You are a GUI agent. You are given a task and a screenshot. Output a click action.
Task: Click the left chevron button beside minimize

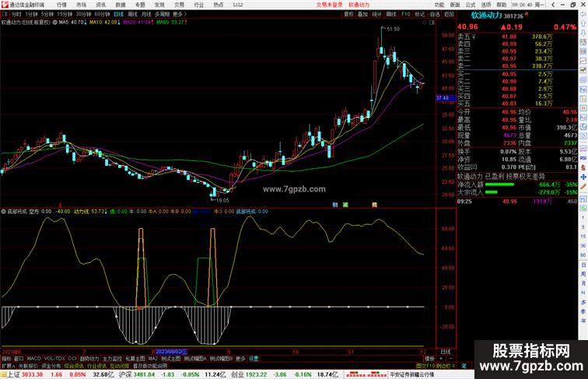tap(553, 5)
